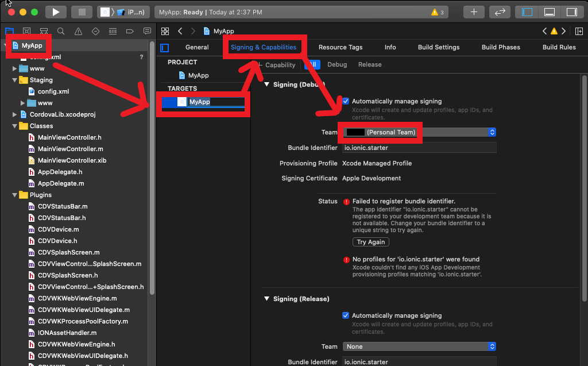The image size is (588, 366).
Task: Open the code review arrows button
Action: (500, 12)
